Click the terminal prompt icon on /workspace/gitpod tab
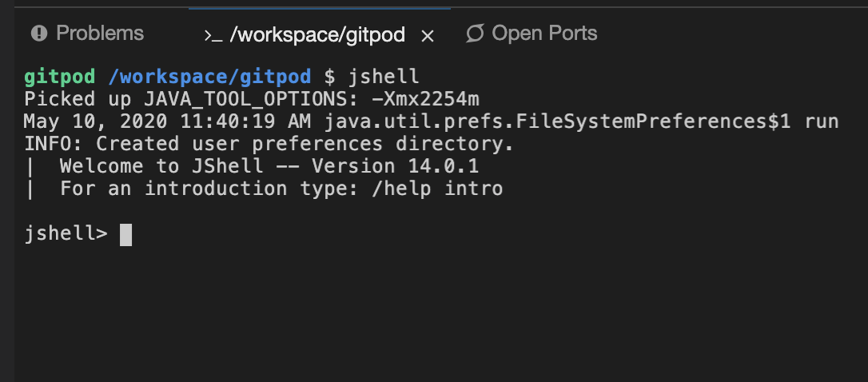This screenshot has width=868, height=382. coord(213,36)
